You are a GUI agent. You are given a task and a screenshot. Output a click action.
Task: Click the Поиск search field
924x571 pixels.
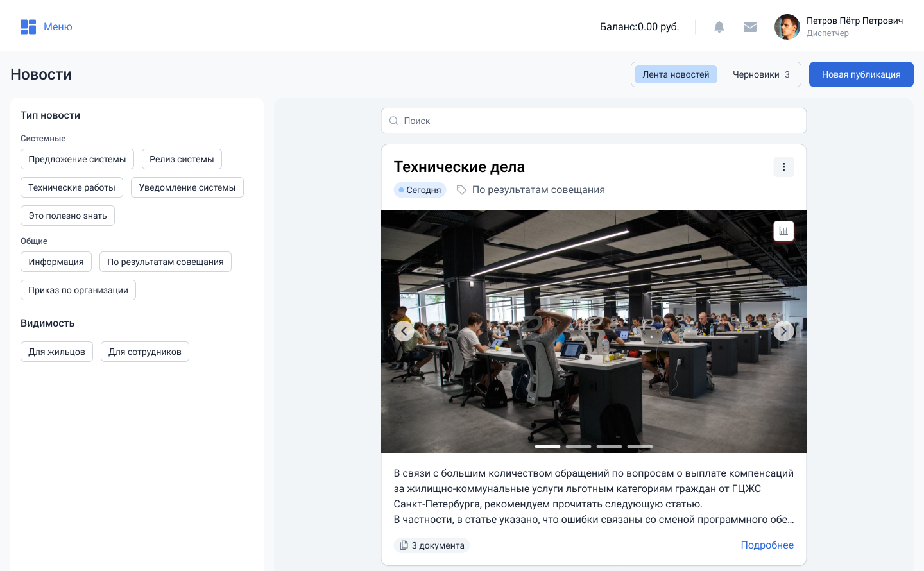pyautogui.click(x=594, y=121)
